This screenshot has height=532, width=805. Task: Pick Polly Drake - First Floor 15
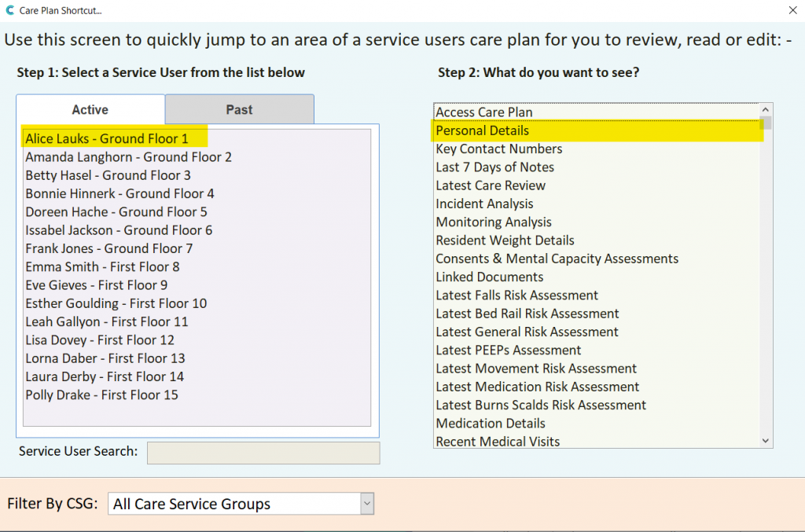point(101,394)
